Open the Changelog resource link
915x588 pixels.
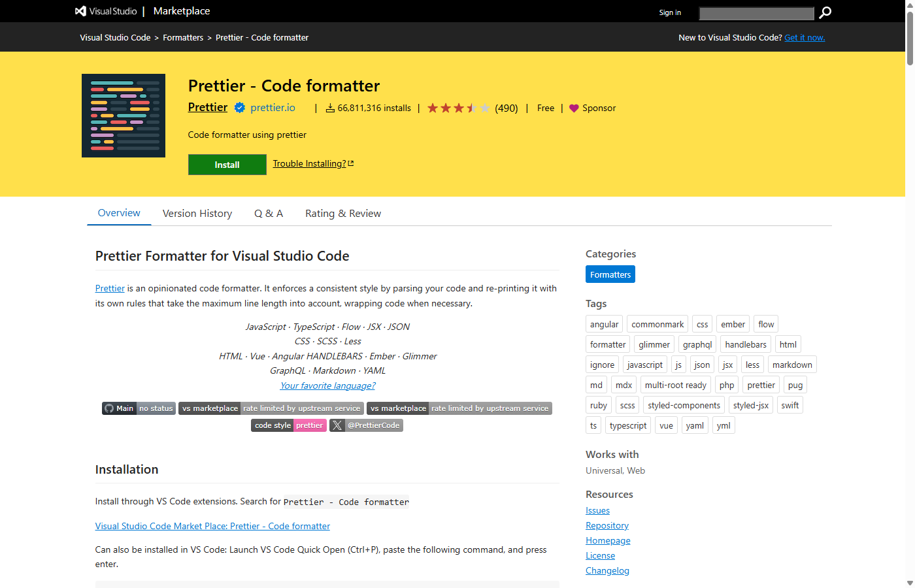click(607, 570)
